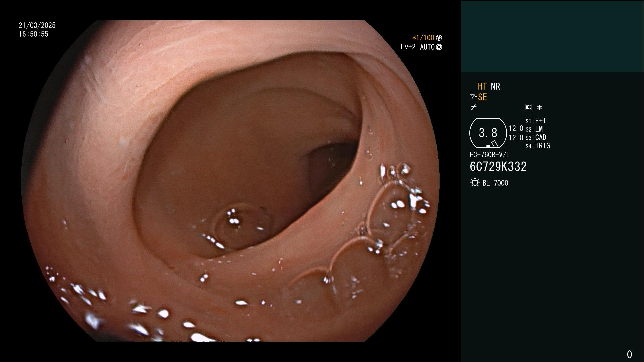644x362 pixels.
Task: Click the shutter speed value *1/100
Action: [423, 38]
